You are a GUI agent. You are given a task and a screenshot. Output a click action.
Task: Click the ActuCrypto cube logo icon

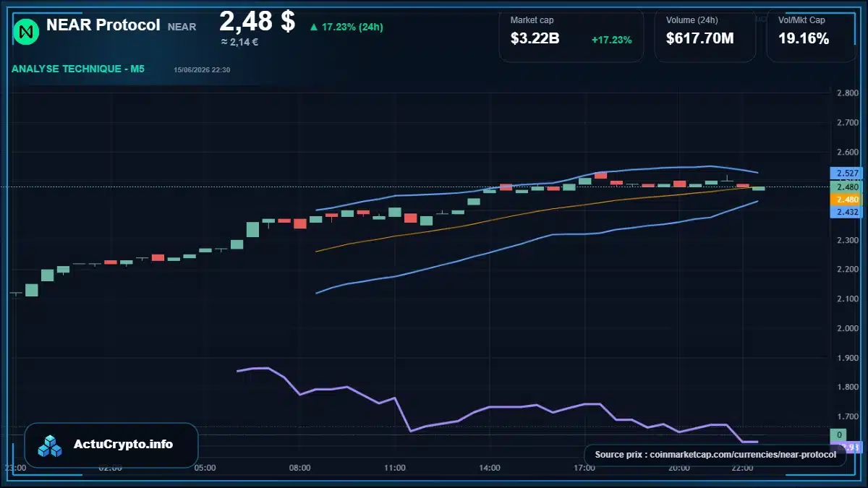pos(51,445)
